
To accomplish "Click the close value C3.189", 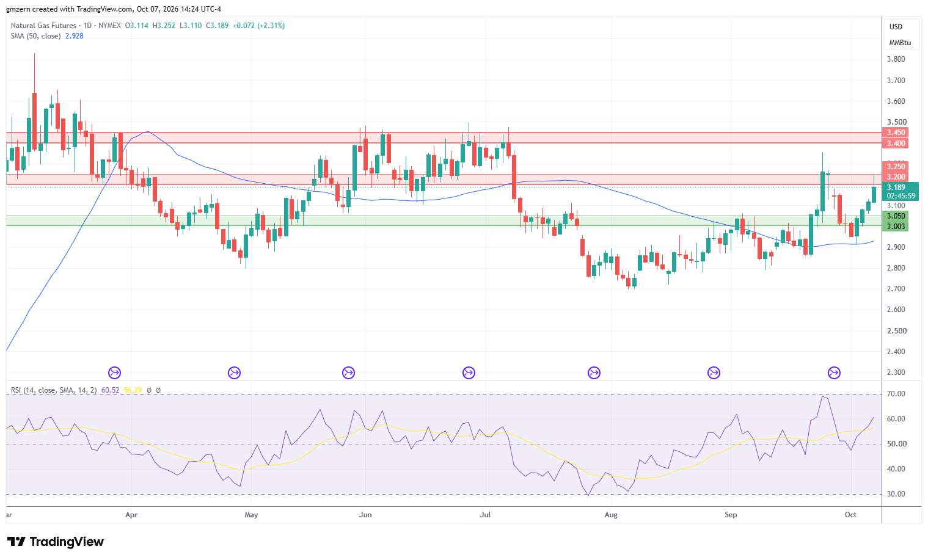I will (217, 26).
